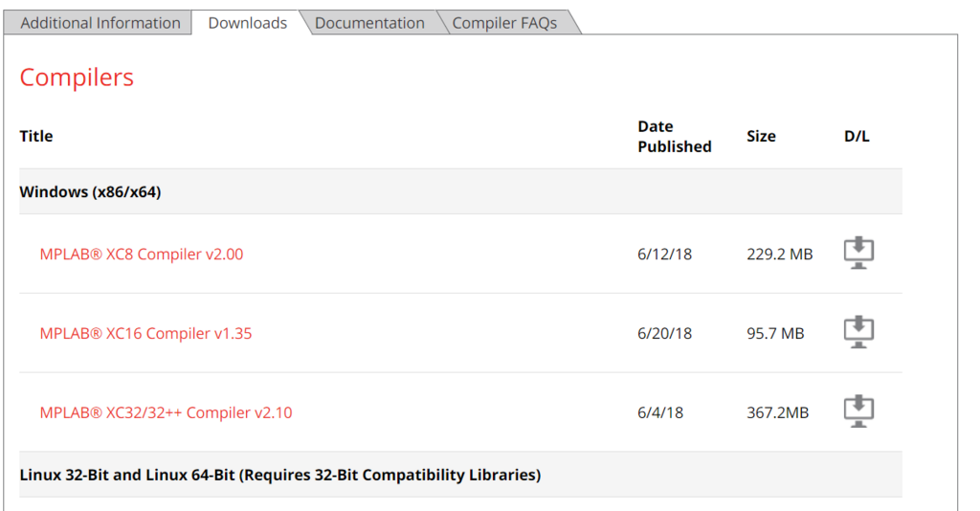Select the Windows (x86/x64) section row
The width and height of the screenshot is (980, 511).
tap(460, 191)
